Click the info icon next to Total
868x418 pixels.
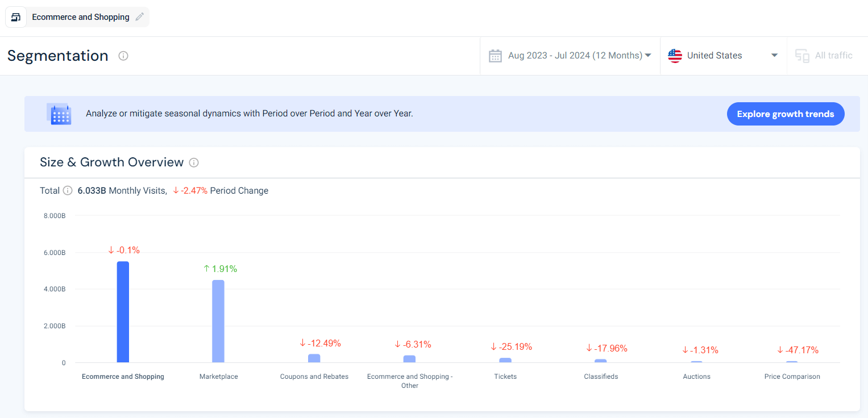68,191
